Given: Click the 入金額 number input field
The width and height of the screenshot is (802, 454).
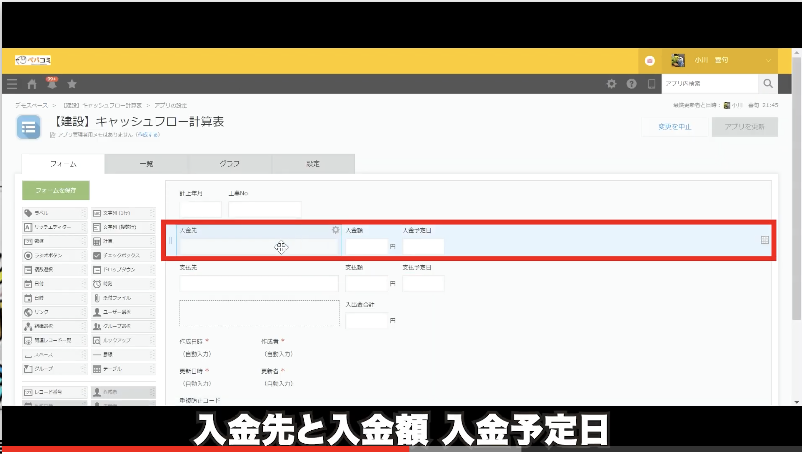Looking at the screenshot, I should pos(365,246).
